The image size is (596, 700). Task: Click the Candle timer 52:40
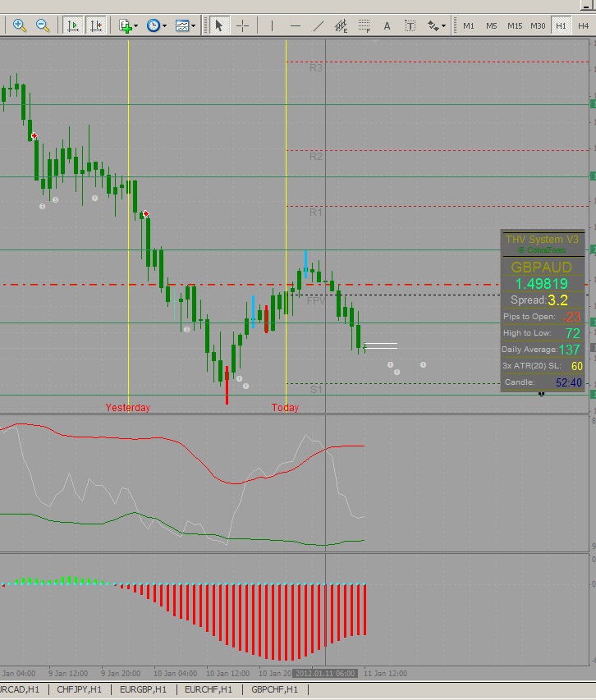568,382
